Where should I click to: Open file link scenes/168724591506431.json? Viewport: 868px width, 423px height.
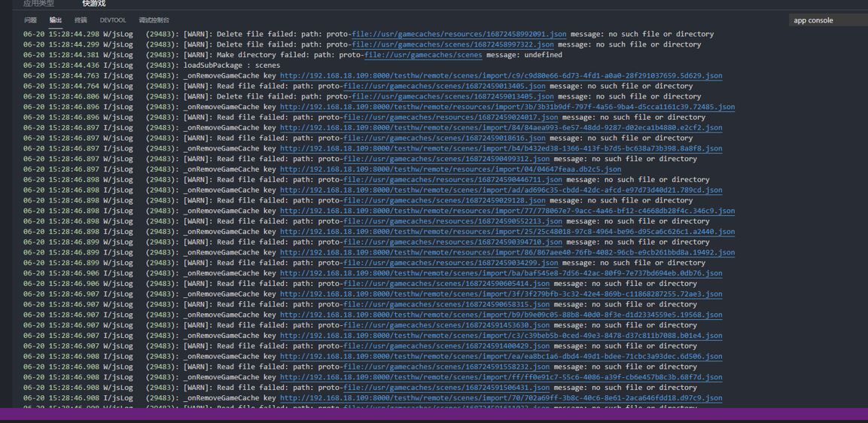(x=446, y=388)
